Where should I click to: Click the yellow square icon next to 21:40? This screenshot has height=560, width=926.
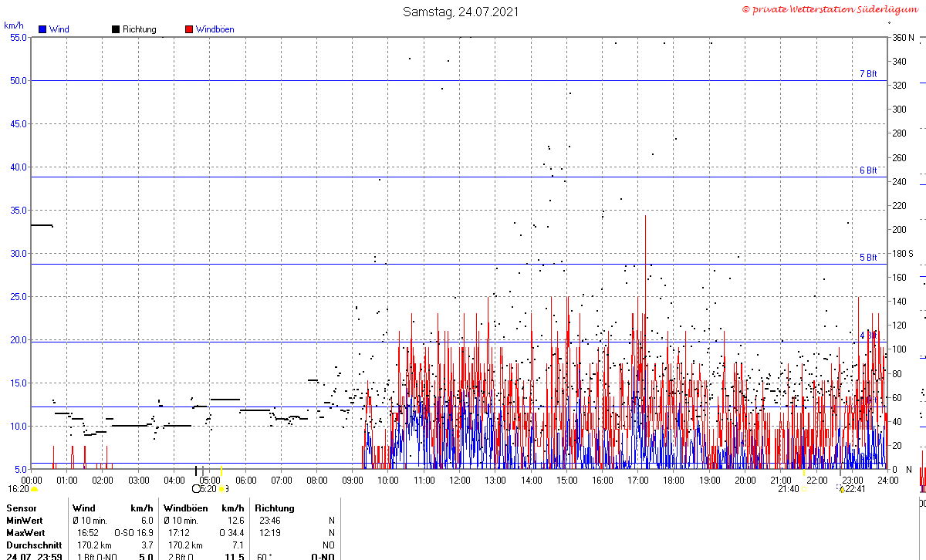[804, 489]
